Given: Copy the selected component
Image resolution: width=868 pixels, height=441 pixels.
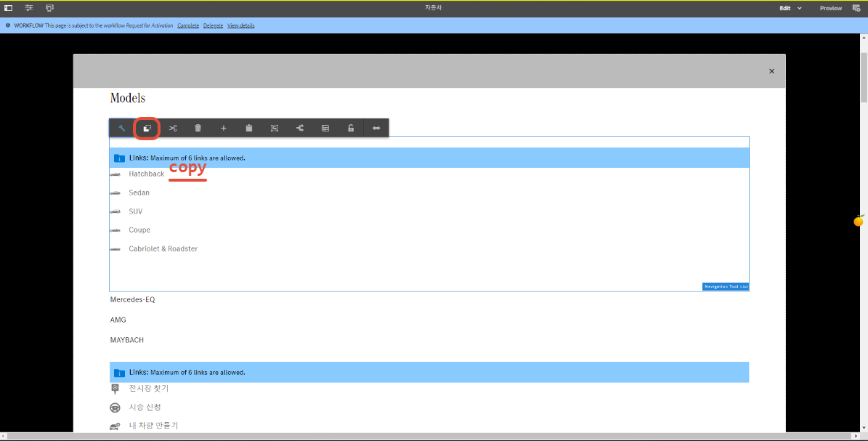Looking at the screenshot, I should (x=147, y=128).
